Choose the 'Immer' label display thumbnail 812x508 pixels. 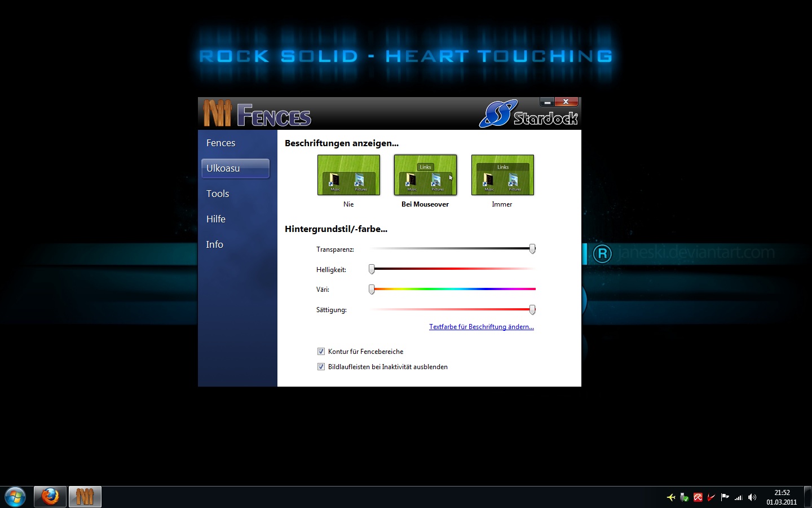(502, 175)
